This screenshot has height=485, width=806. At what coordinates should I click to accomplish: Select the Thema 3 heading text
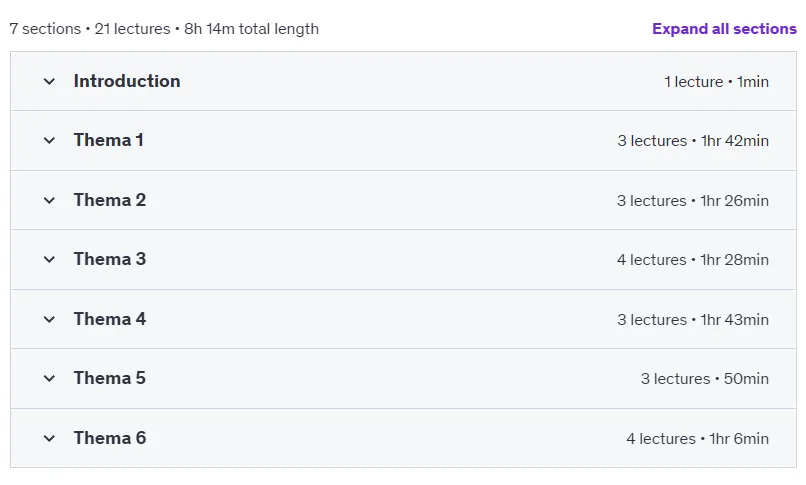coord(110,259)
